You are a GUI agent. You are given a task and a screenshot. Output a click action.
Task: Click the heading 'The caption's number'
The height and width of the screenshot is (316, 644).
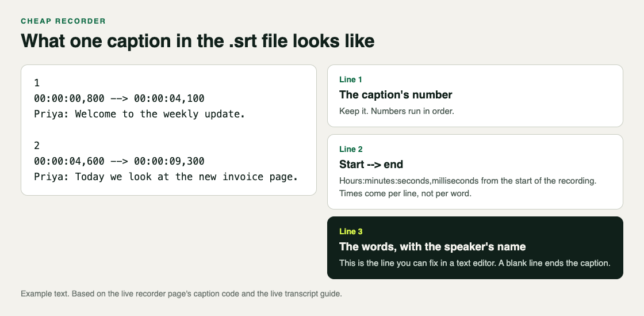click(396, 95)
